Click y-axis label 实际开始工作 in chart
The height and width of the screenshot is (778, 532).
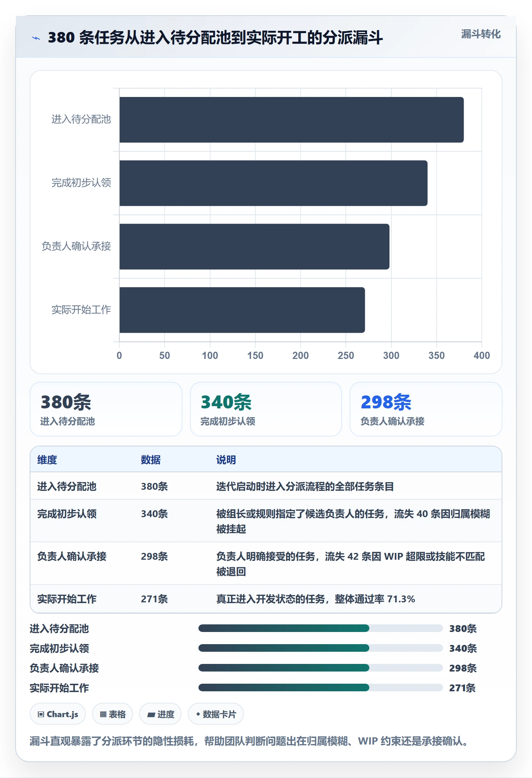81,310
